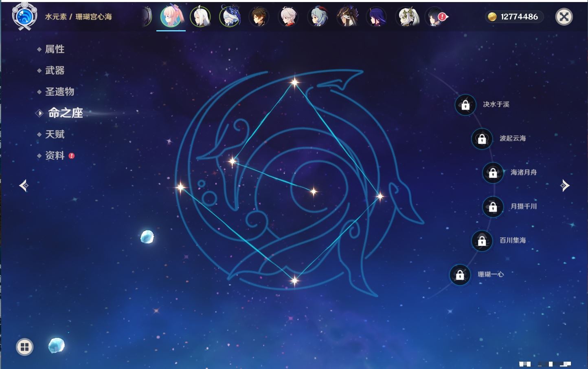Screen dimensions: 588x369
Task: Select the blue-haired avatar with red horns
Action: click(318, 17)
